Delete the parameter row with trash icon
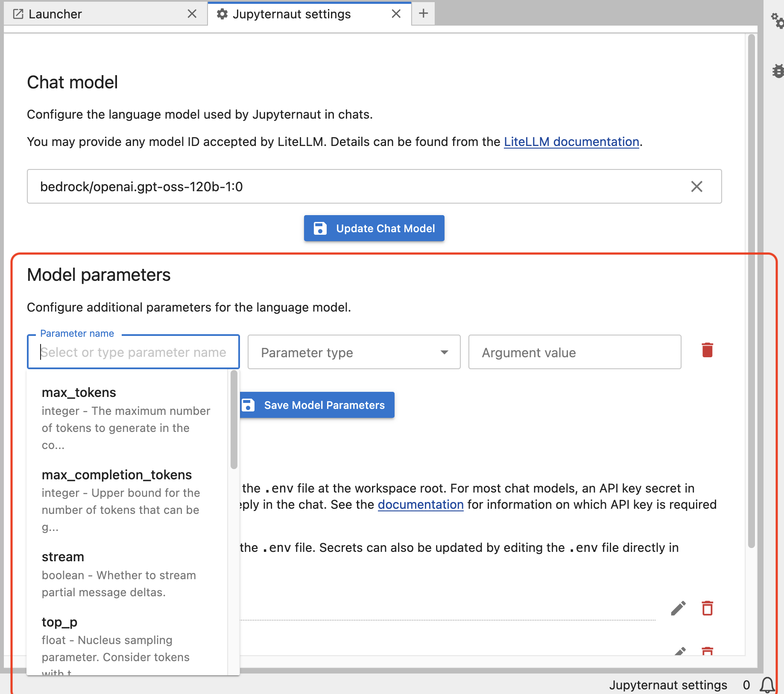The image size is (784, 694). tap(708, 350)
